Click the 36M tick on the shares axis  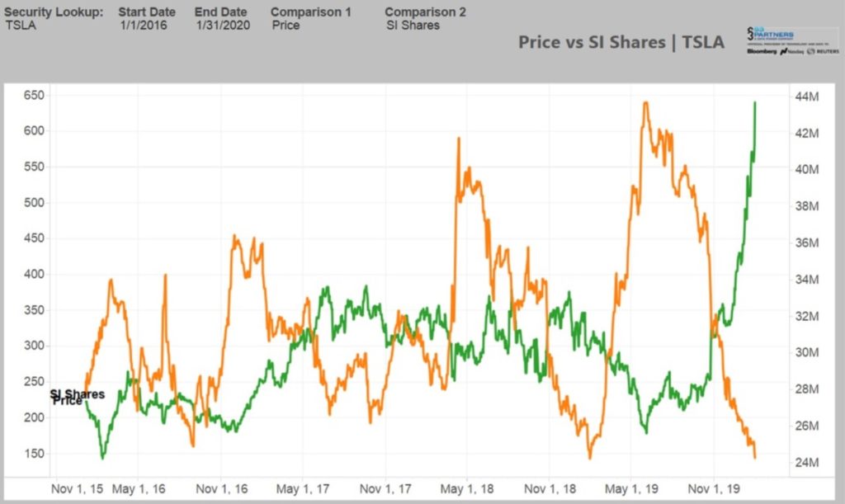pyautogui.click(x=807, y=243)
